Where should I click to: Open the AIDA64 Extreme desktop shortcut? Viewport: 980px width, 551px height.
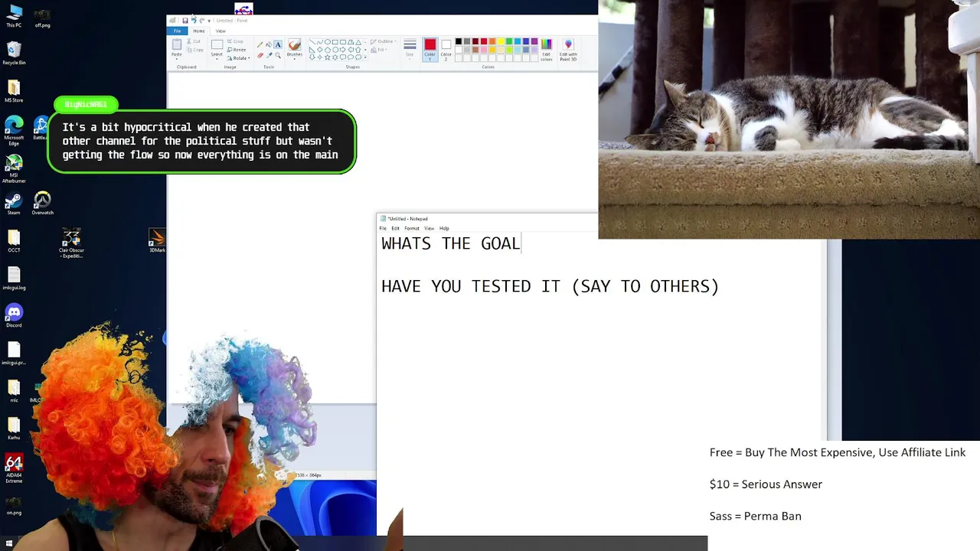pyautogui.click(x=14, y=469)
